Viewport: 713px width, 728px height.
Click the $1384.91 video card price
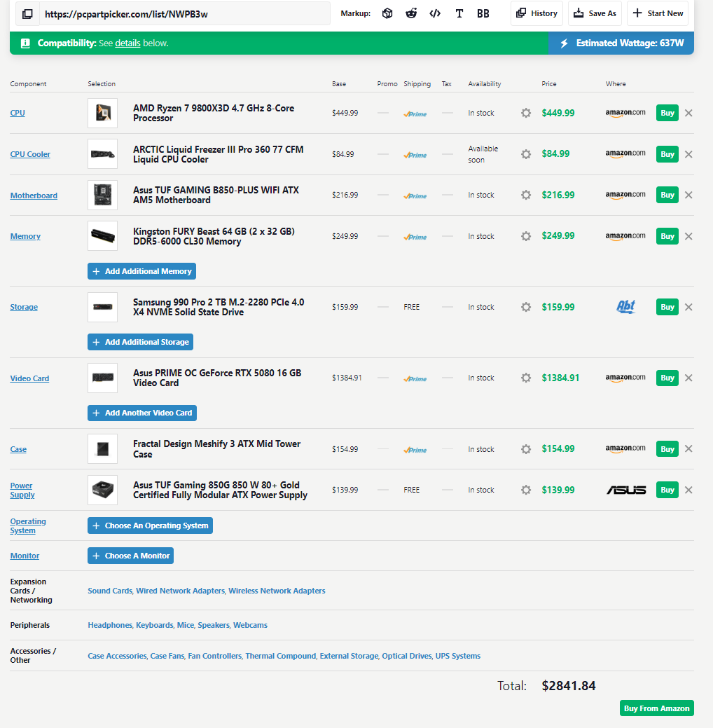tap(560, 378)
